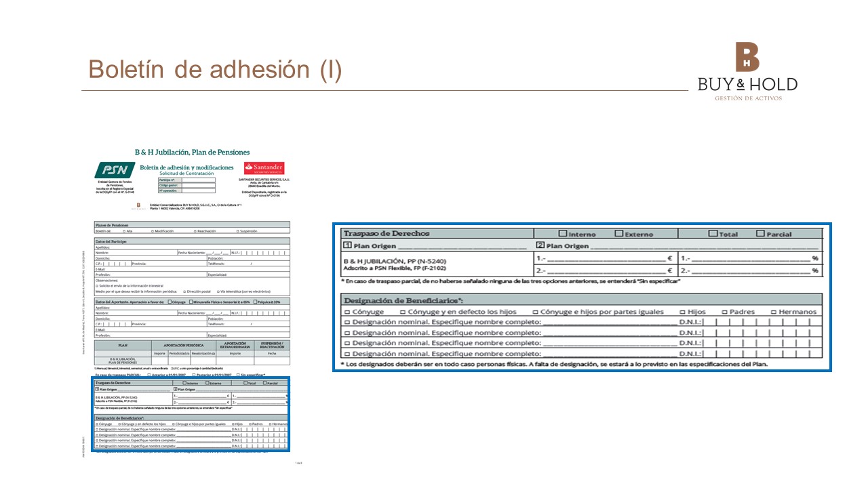Click 'GESTIÓN DE ACTIVOS' tagline under the logo
The image size is (868, 488).
[748, 99]
